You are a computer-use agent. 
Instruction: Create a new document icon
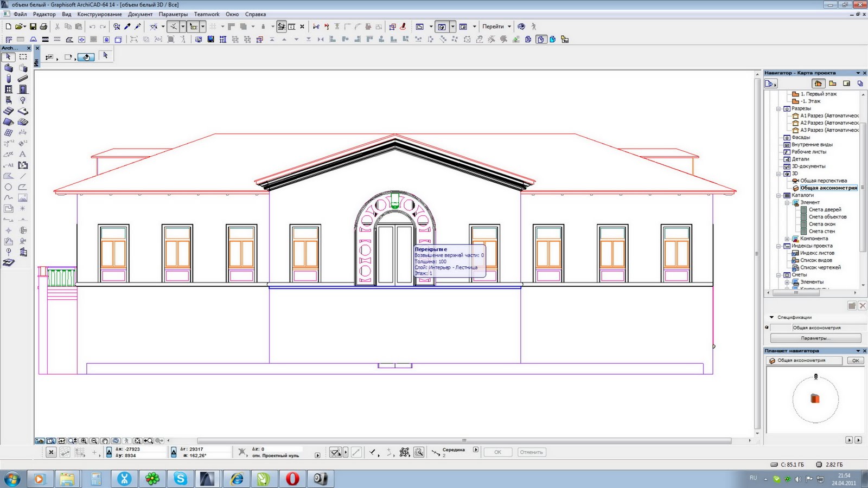(x=8, y=26)
